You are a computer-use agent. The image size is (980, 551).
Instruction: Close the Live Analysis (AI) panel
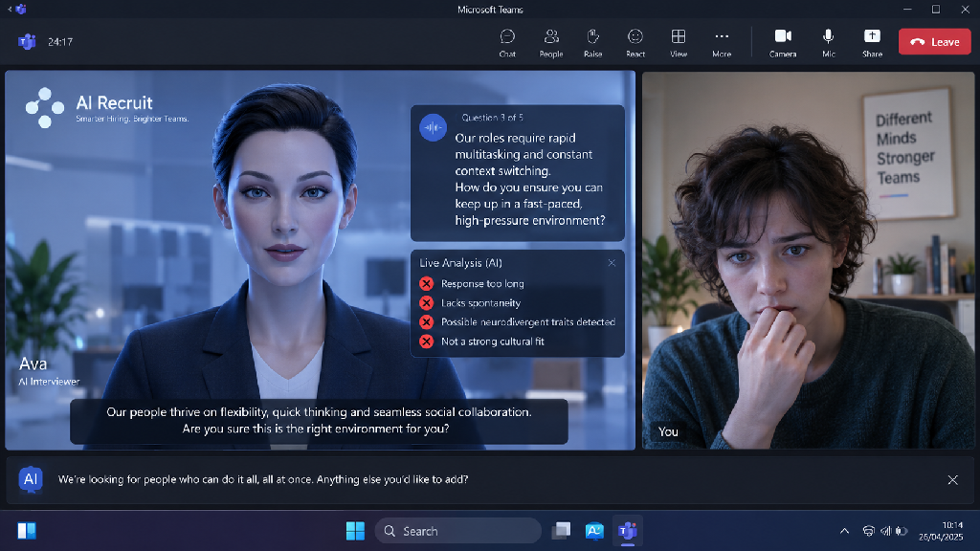pyautogui.click(x=612, y=263)
